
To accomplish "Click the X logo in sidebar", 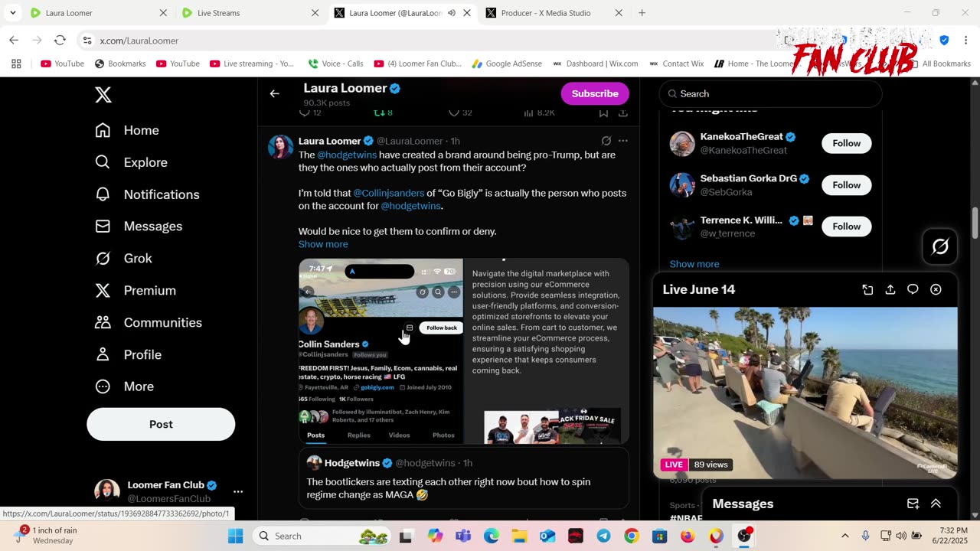I will click(103, 95).
